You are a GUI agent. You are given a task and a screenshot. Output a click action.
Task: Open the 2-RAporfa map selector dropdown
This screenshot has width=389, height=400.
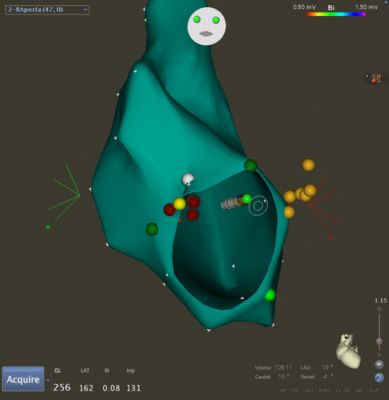click(x=47, y=10)
